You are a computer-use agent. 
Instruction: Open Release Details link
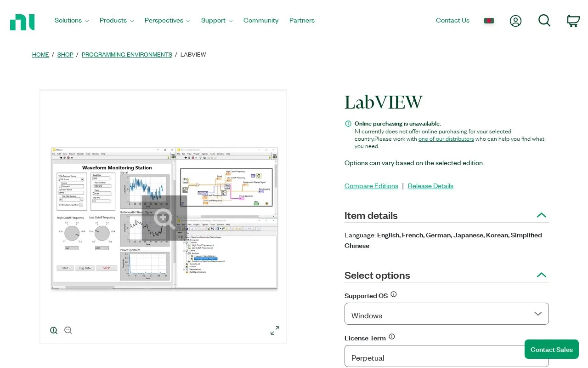430,186
